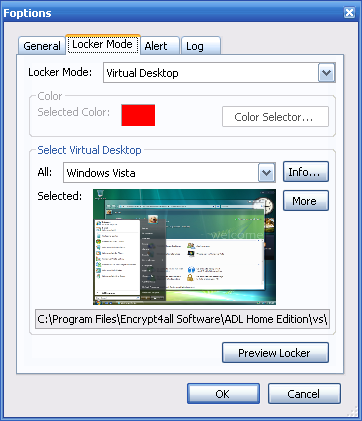The height and width of the screenshot is (421, 362).
Task: Open the Color Selector dialog
Action: coord(275,117)
